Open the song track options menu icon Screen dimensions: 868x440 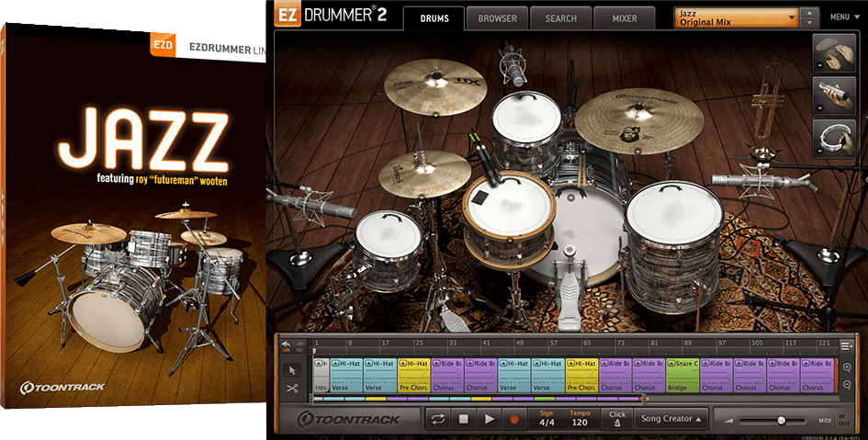tap(846, 346)
